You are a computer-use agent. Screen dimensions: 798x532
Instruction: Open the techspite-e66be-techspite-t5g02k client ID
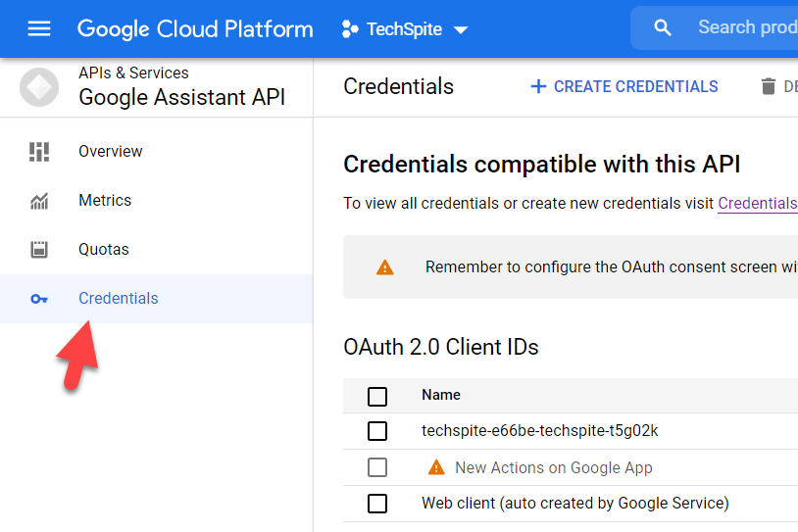[539, 431]
